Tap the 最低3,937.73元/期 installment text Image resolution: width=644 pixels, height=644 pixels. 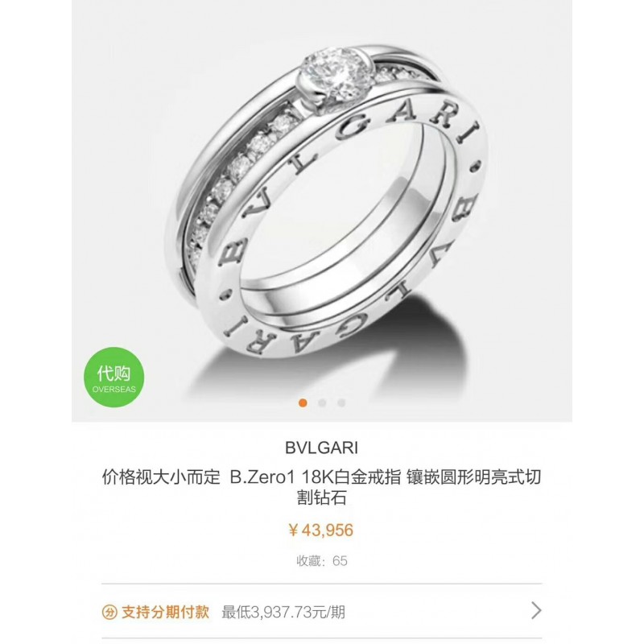pos(283,613)
